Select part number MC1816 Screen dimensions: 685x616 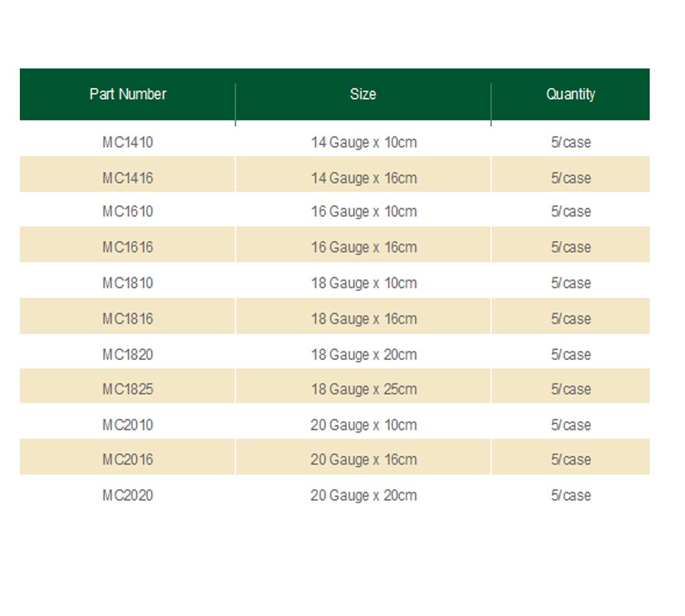[x=128, y=319]
